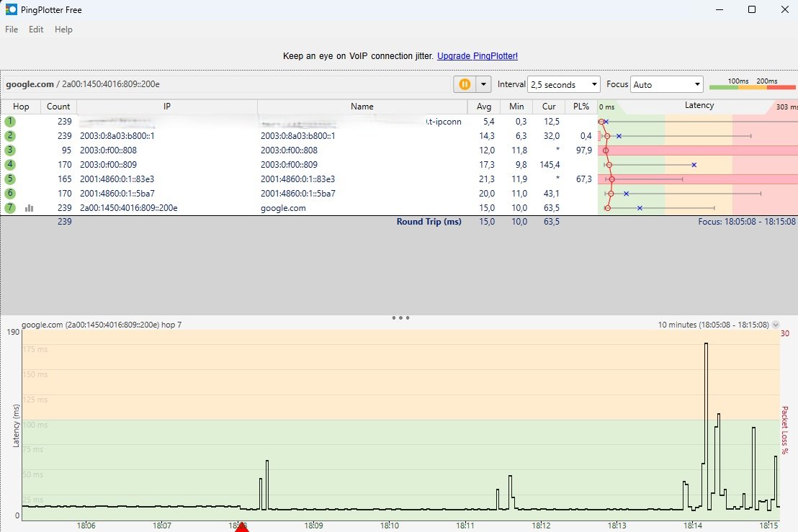Click the Avg column header
This screenshot has height=532, width=798.
point(484,107)
